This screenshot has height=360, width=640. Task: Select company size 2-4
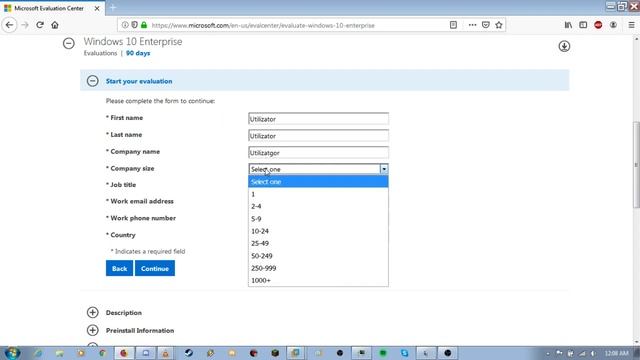(x=318, y=207)
